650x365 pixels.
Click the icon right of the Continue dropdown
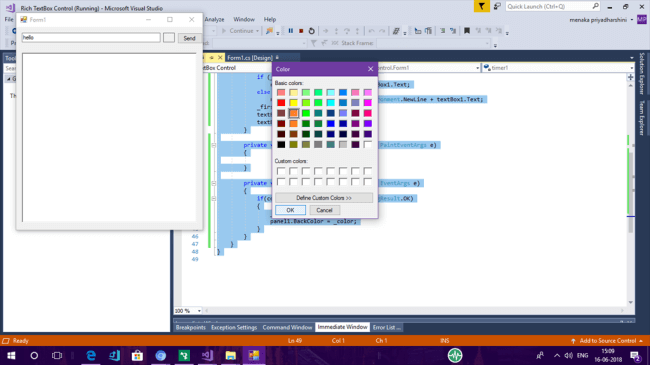(x=269, y=31)
